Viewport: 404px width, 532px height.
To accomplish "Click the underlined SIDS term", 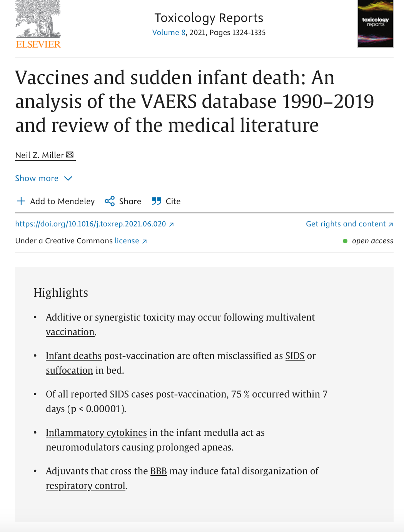I will 295,356.
